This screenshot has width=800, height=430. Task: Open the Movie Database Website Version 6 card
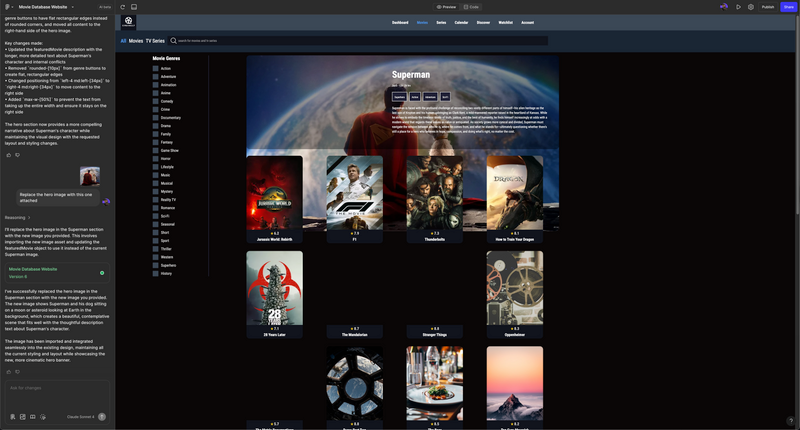pyautogui.click(x=57, y=273)
